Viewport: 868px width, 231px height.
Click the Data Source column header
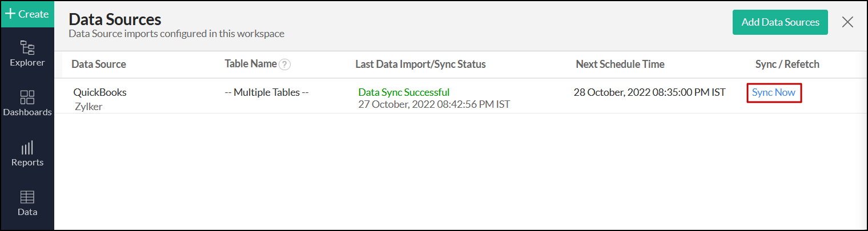pos(99,64)
